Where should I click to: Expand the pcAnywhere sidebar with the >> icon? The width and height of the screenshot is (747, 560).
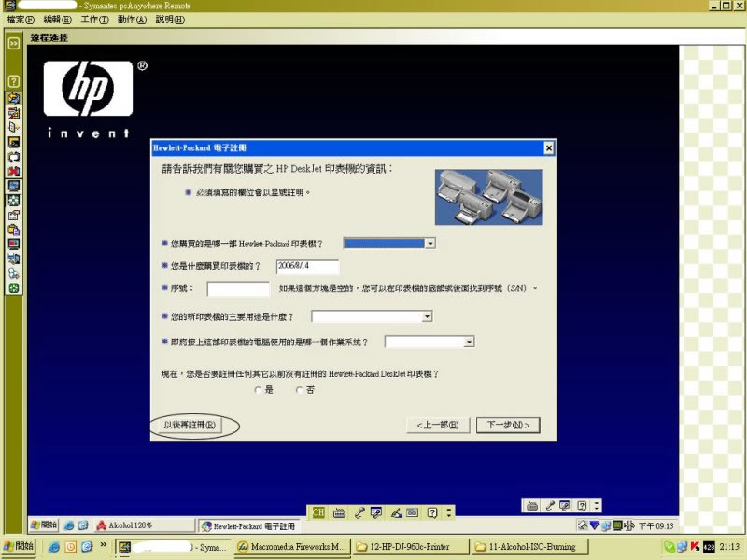(14, 43)
